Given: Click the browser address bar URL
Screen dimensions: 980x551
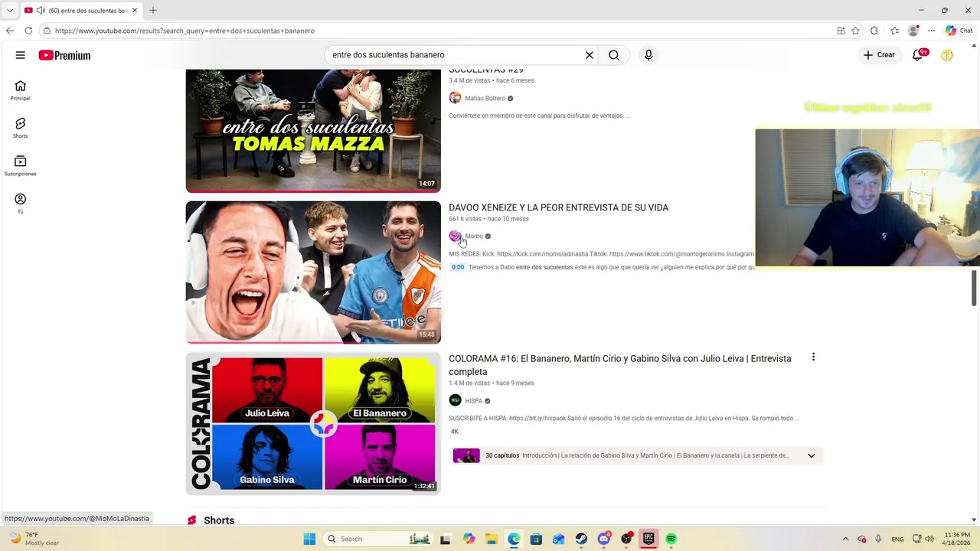Looking at the screenshot, I should [x=185, y=31].
